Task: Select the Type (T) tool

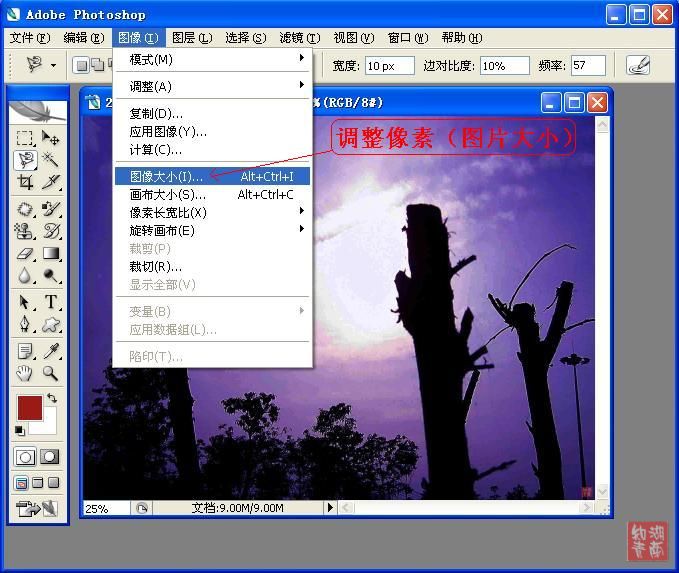Action: pos(50,302)
